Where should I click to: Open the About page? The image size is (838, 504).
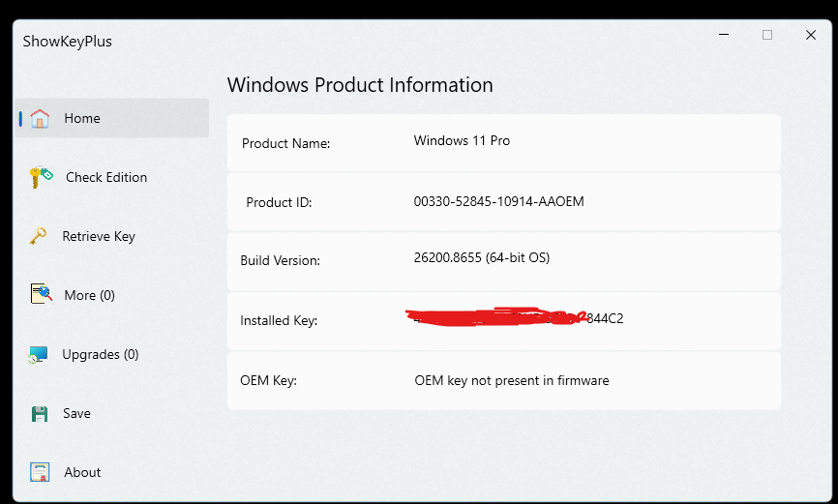(112, 472)
